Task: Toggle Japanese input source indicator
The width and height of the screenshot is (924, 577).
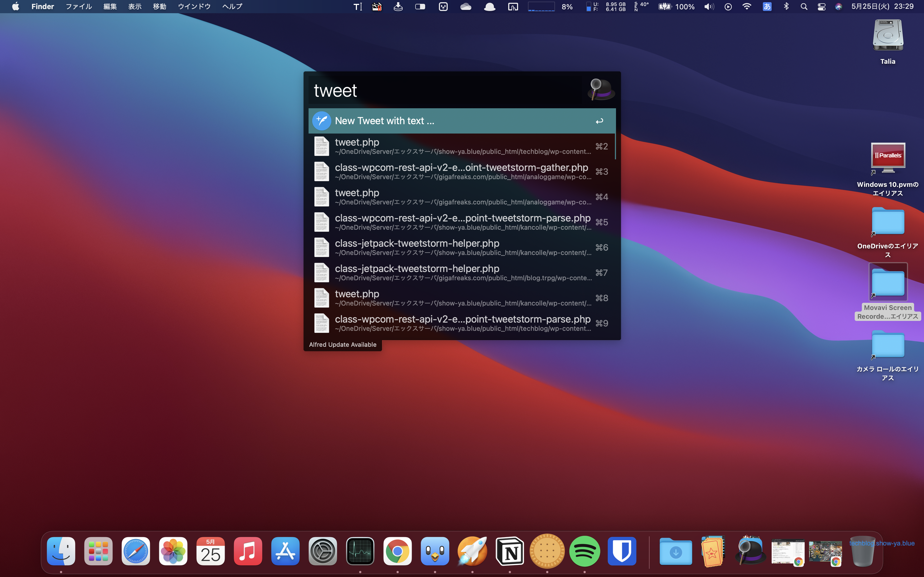Action: 767,7
